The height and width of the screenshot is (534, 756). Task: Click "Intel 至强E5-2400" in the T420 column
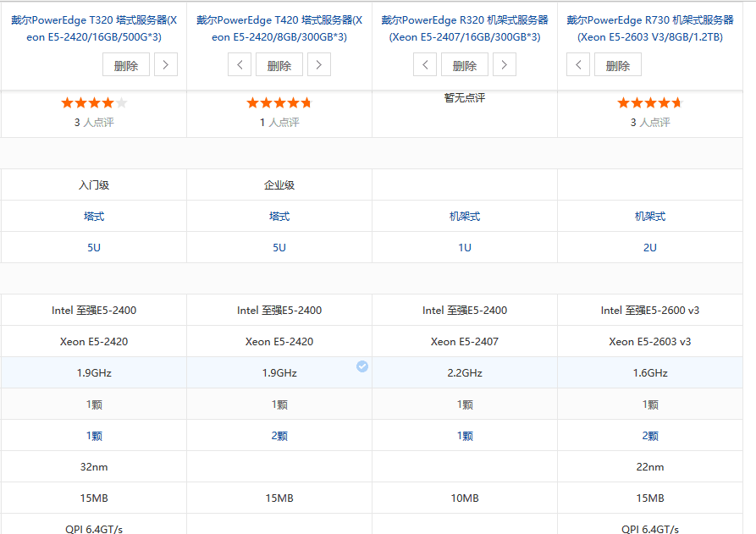(279, 311)
